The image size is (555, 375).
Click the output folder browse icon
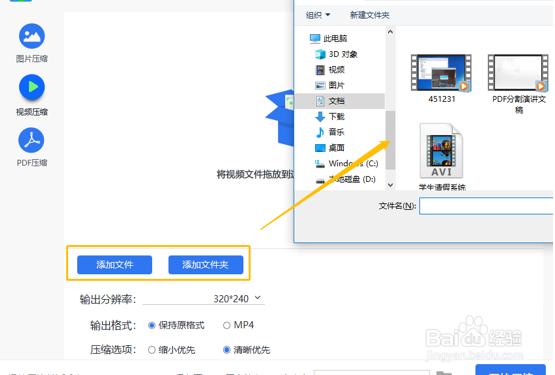[x=444, y=373]
